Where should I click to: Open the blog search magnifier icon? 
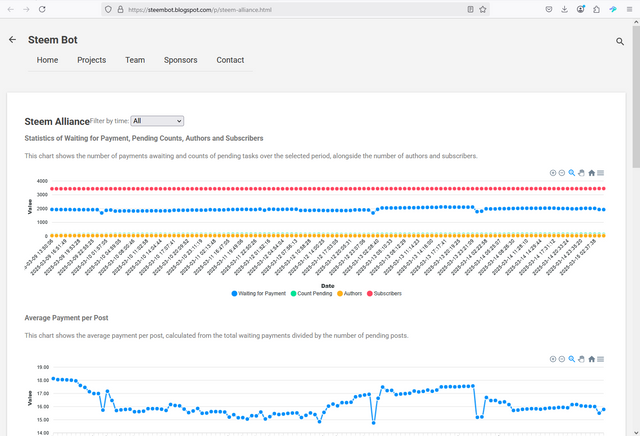620,41
